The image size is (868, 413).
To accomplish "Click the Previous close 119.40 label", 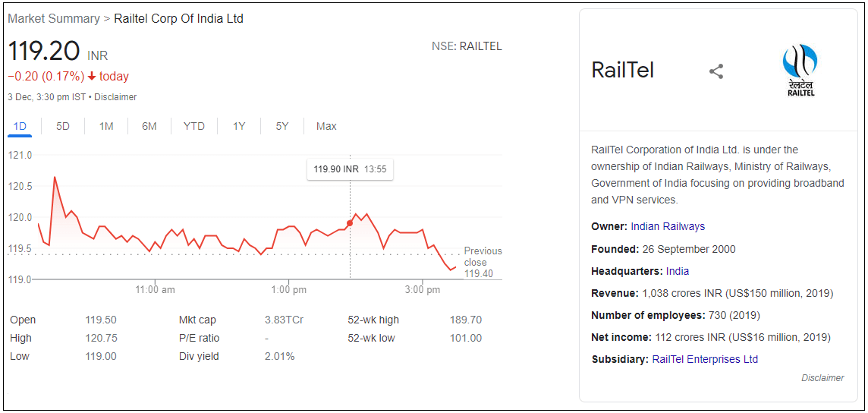I will (x=483, y=262).
